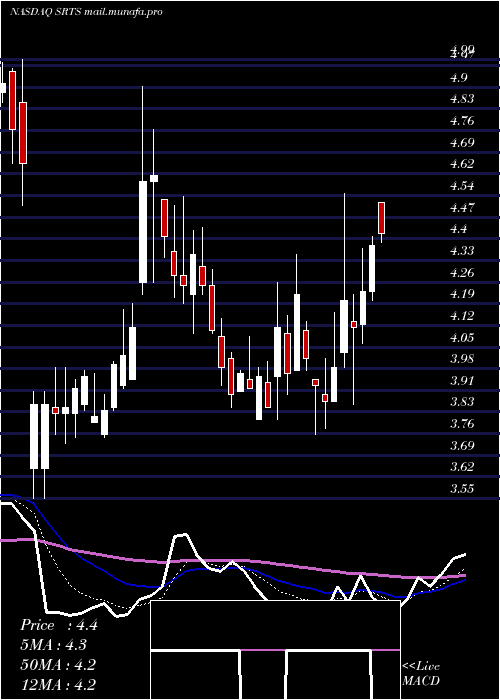Click the 5MA : 4.3 readout

click(x=54, y=645)
